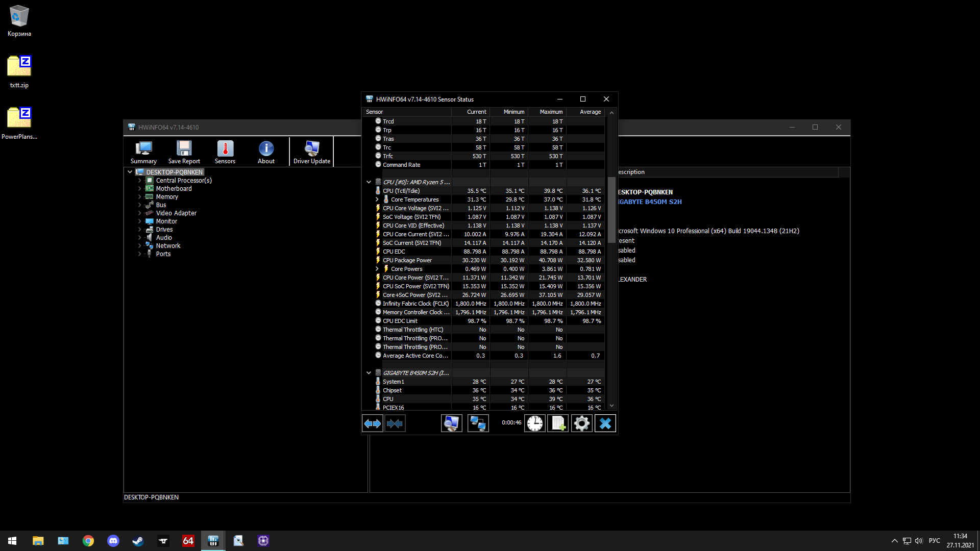
Task: Click the blue X close sensors icon
Action: (x=605, y=423)
